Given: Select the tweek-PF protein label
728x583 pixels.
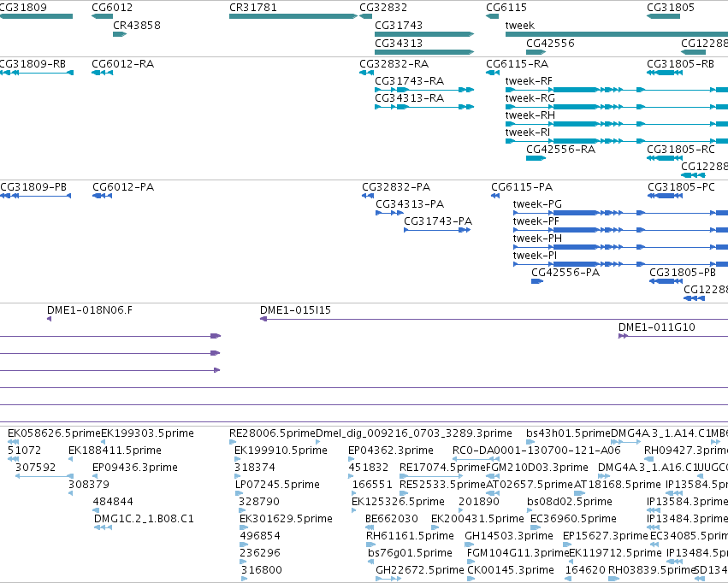Looking at the screenshot, I should (536, 221).
